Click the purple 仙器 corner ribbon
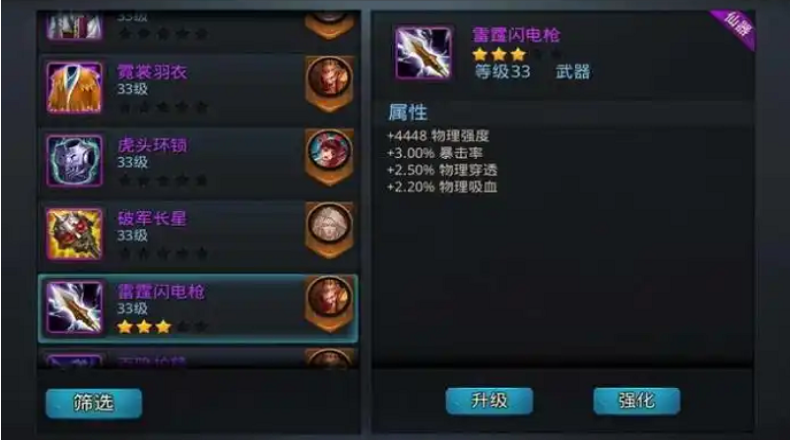Image resolution: width=790 pixels, height=440 pixels. pyautogui.click(x=737, y=27)
